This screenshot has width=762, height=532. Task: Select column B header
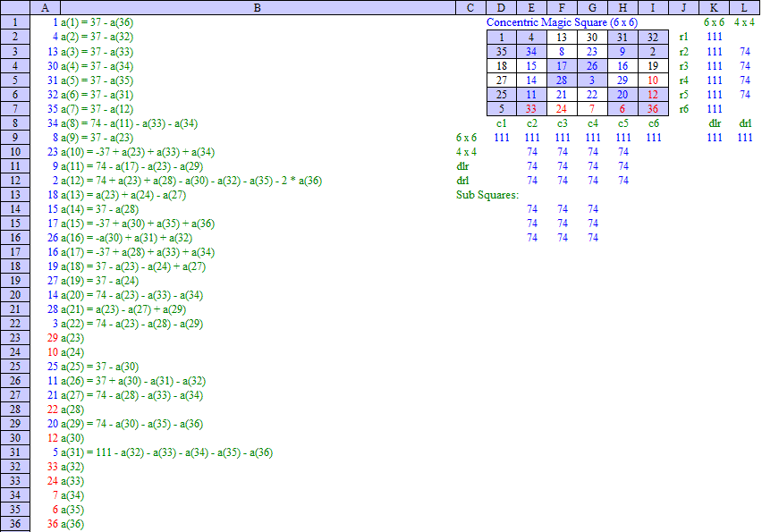tap(258, 7)
